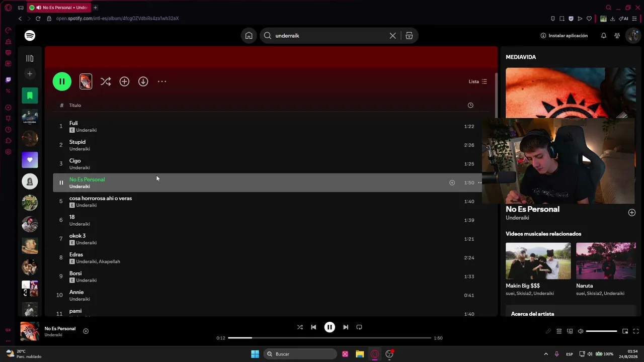The image size is (644, 362).
Task: Open the Underaiki artist link under Stupid
Action: (x=79, y=149)
